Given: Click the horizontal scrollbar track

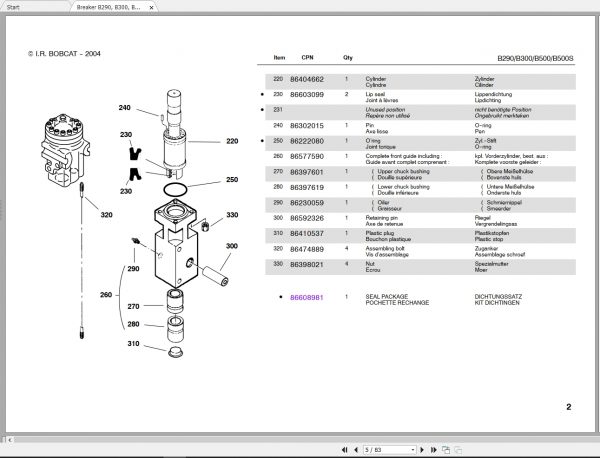Looking at the screenshot, I should (x=302, y=440).
